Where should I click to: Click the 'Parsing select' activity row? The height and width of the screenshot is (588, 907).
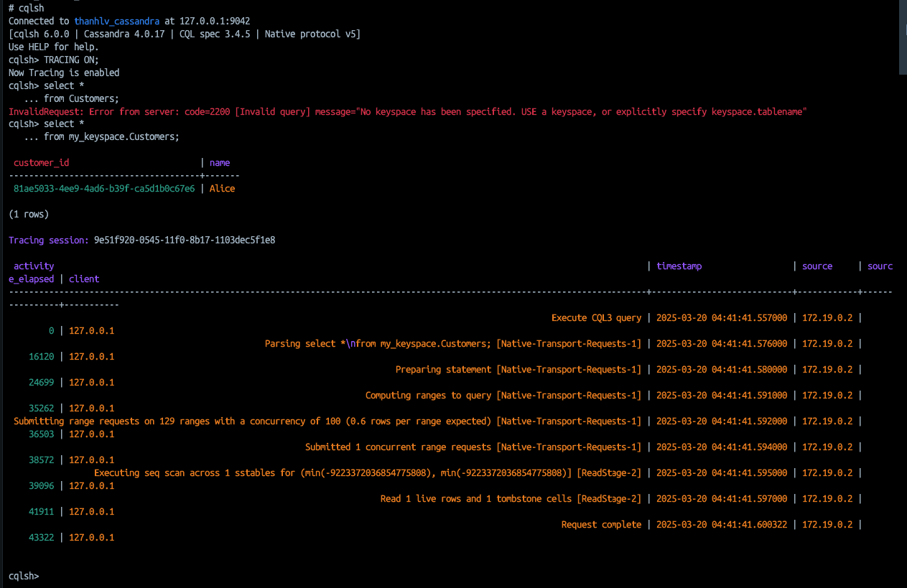click(x=453, y=345)
